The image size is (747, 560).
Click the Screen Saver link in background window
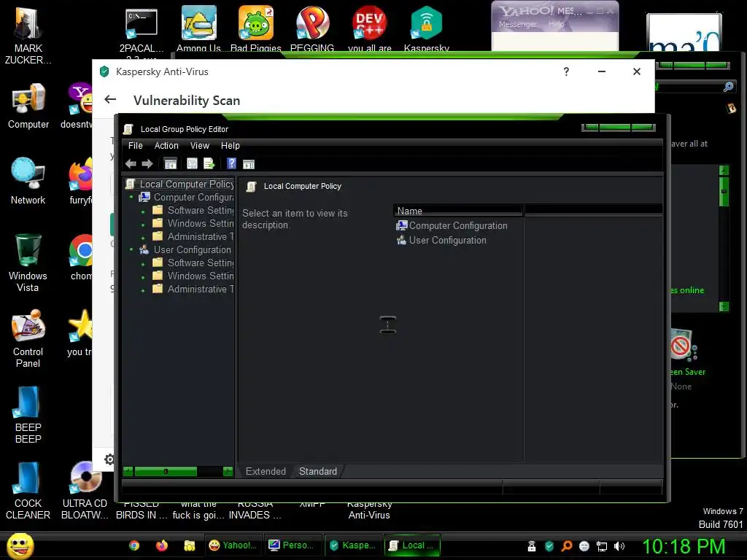(687, 372)
